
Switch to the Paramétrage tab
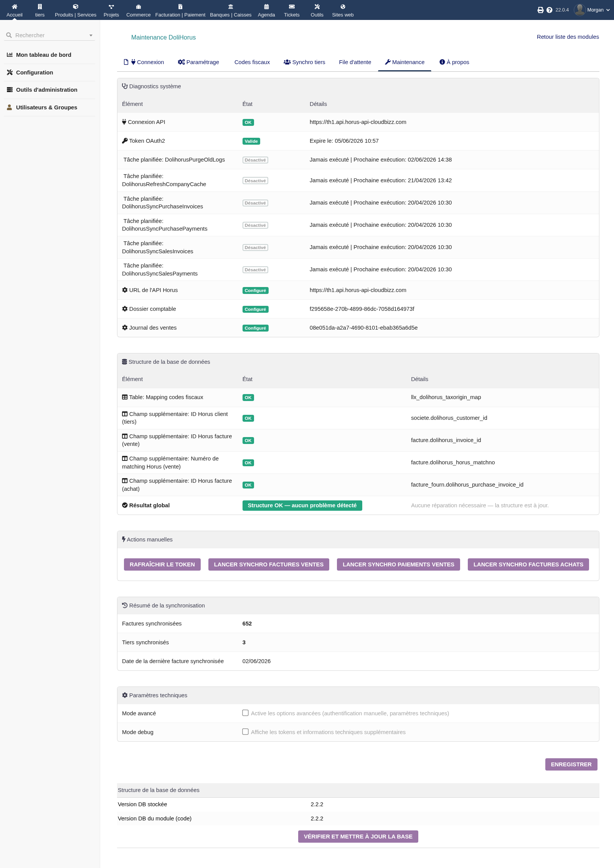[x=198, y=62]
